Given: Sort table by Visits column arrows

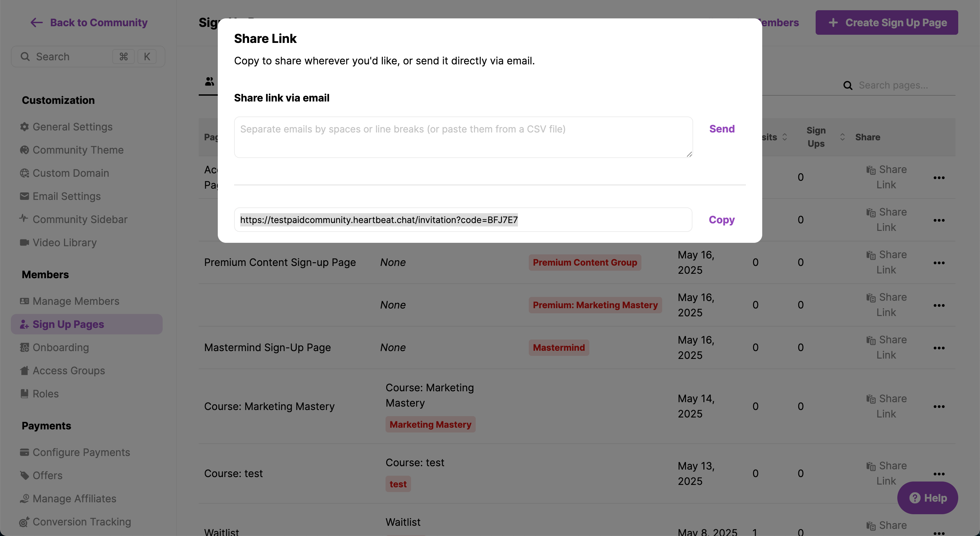Looking at the screenshot, I should (x=784, y=137).
